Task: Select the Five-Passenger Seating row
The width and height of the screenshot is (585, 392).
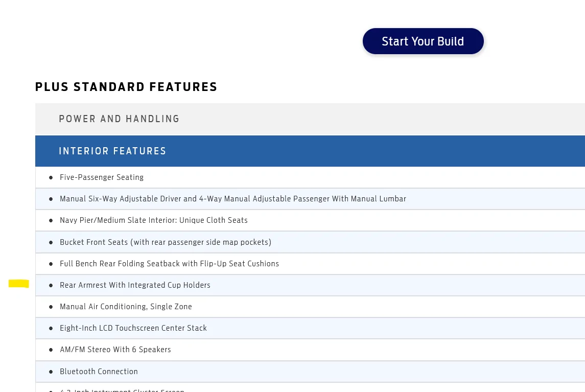Action: [x=310, y=177]
